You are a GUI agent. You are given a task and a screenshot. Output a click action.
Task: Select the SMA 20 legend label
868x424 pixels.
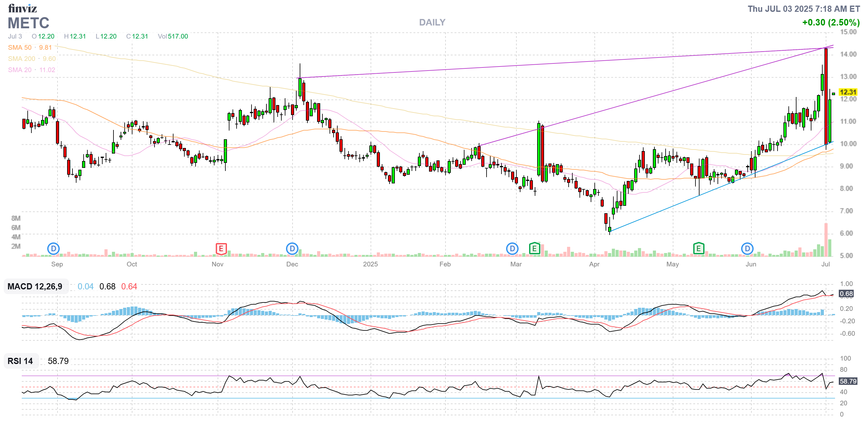[x=20, y=70]
